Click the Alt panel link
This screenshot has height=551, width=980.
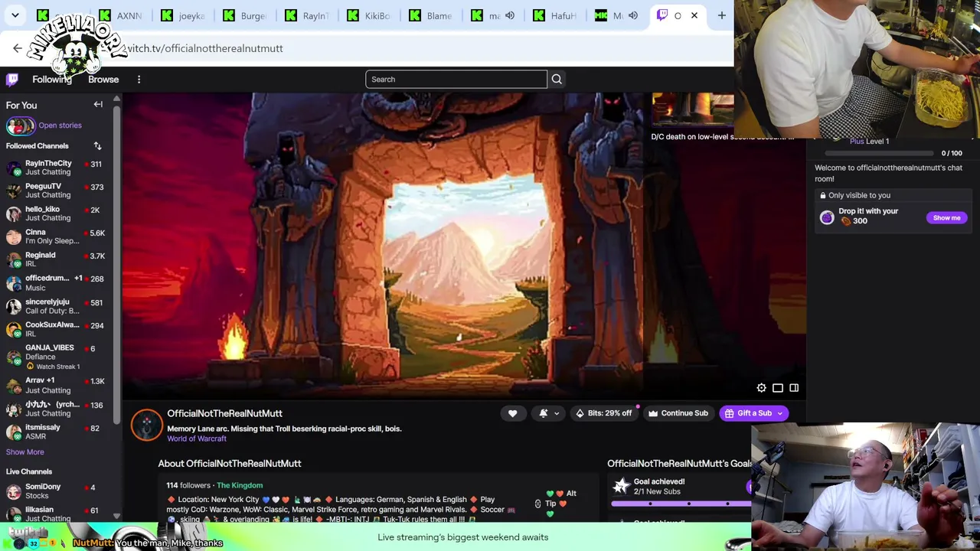click(571, 494)
